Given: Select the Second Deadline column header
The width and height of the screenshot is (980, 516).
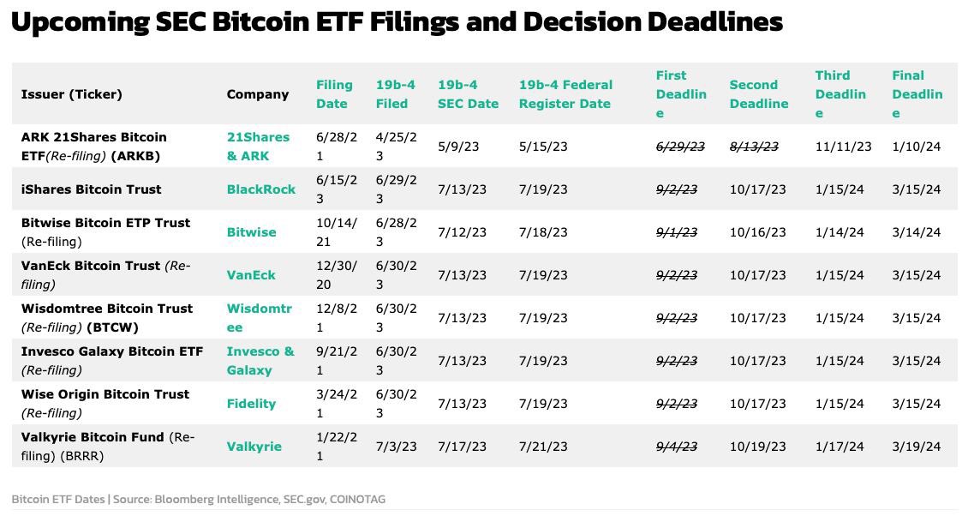Looking at the screenshot, I should coord(758,94).
